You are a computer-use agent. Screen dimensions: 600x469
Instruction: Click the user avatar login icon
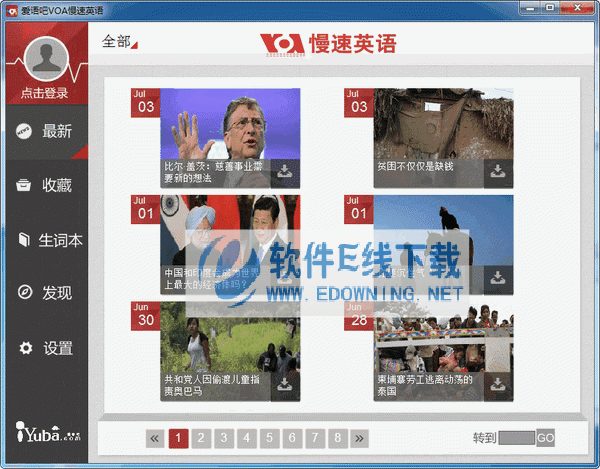pyautogui.click(x=48, y=58)
